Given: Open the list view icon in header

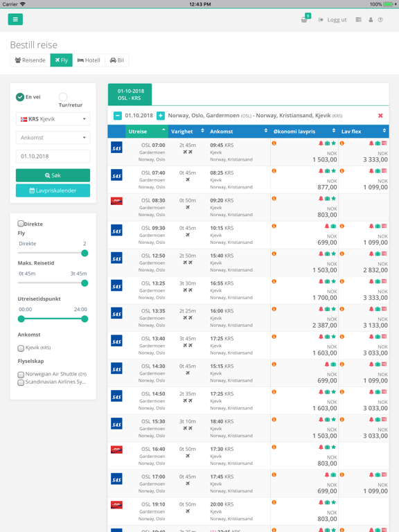Looking at the screenshot, I should click(x=358, y=19).
